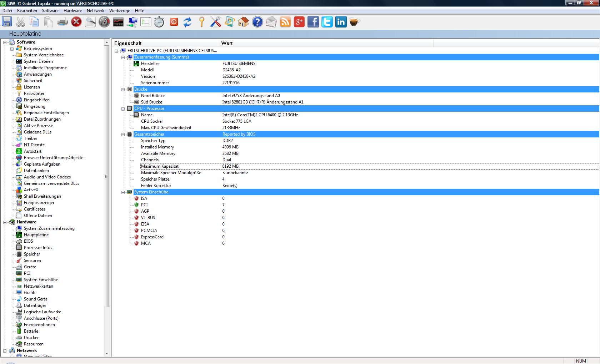Viewport: 600px width, 364px height.
Task: Click the magnifier search toolbar icon
Action: click(90, 22)
